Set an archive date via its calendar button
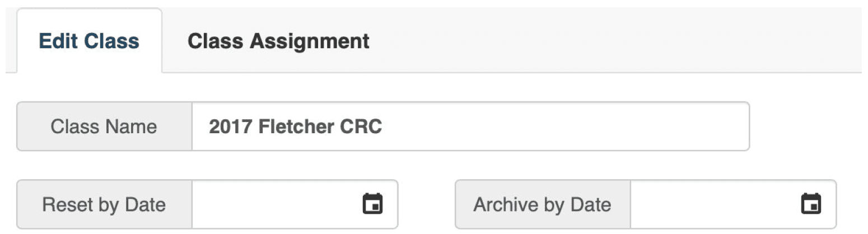 pyautogui.click(x=810, y=204)
